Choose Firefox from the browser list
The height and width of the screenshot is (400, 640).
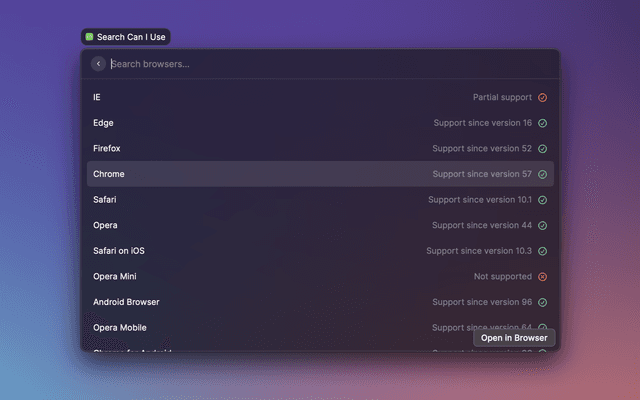coord(300,149)
